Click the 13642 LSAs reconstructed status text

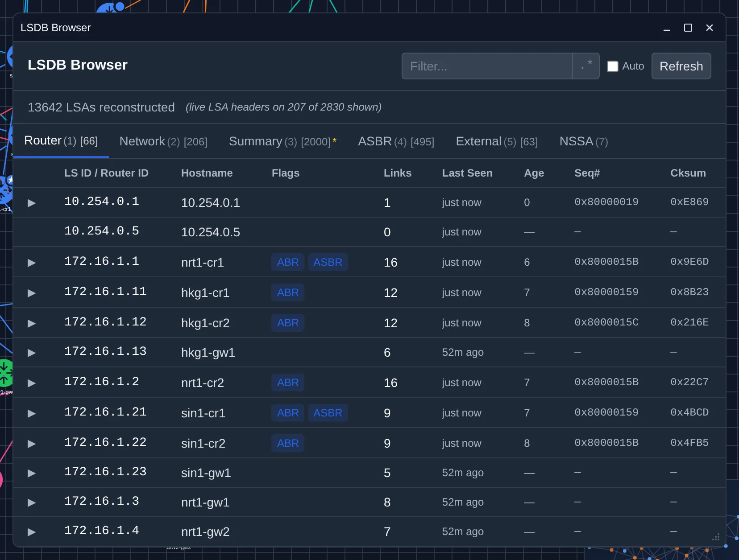[101, 107]
